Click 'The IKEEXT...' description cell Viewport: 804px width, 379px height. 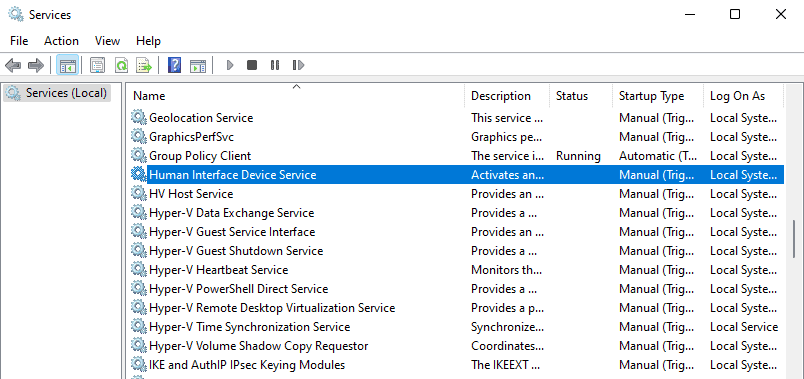(506, 365)
